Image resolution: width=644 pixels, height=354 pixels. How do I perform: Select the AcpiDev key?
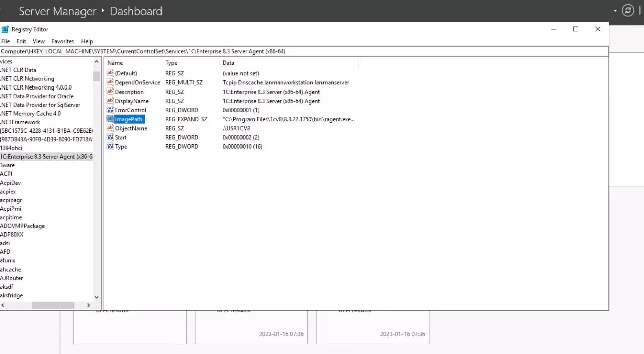(x=10, y=183)
